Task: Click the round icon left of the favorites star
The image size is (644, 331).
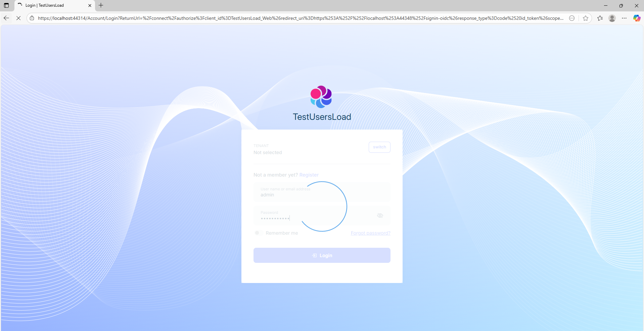Action: tap(572, 18)
